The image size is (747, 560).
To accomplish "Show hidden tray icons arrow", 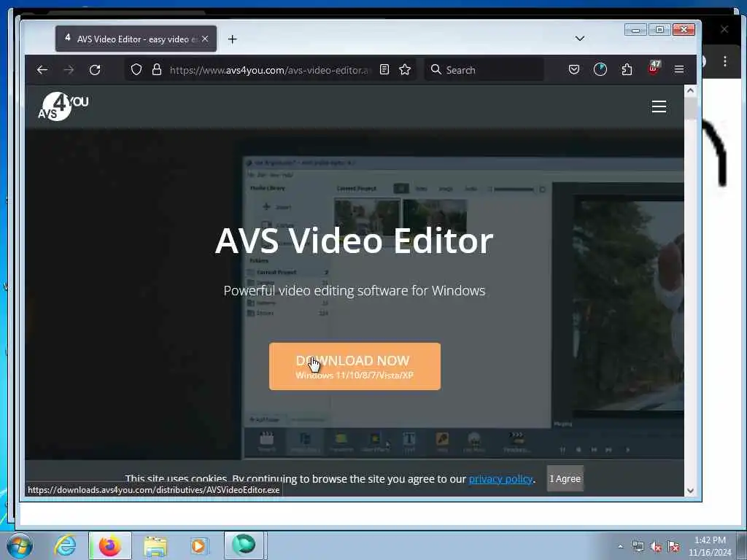I will coord(620,546).
